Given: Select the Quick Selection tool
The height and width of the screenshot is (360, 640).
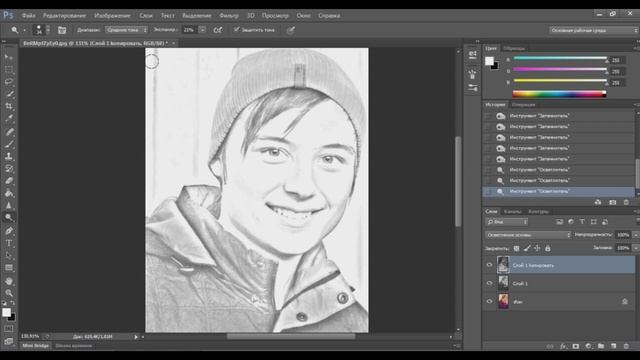Looking at the screenshot, I should [9, 94].
